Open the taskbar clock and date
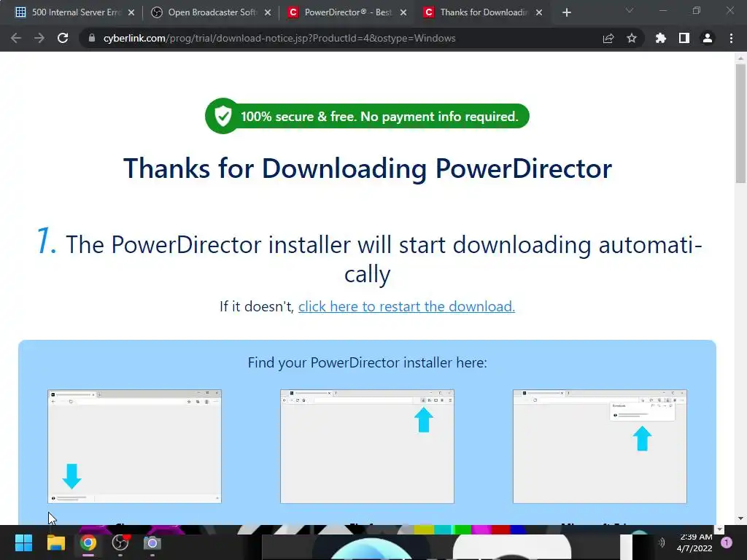The image size is (747, 560). (x=694, y=542)
